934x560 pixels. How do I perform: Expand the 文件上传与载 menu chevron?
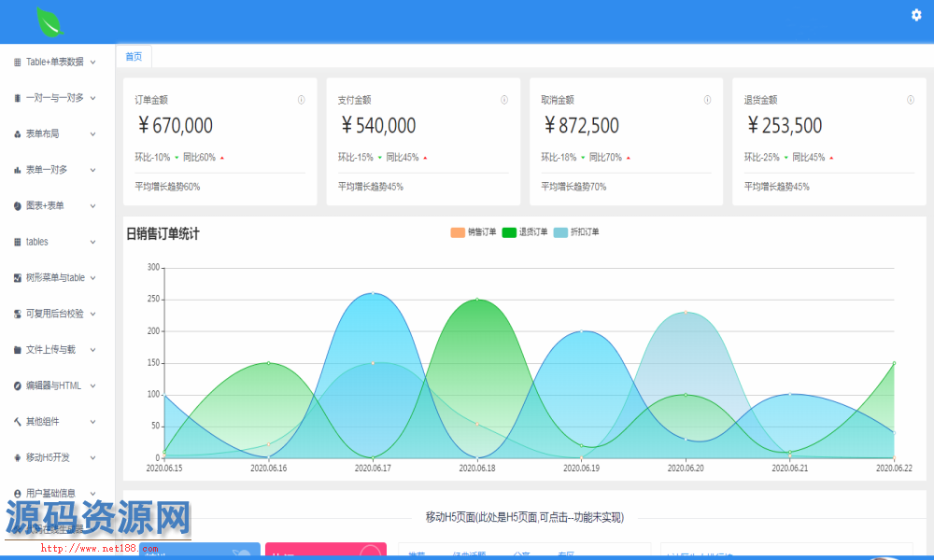pyautogui.click(x=92, y=350)
